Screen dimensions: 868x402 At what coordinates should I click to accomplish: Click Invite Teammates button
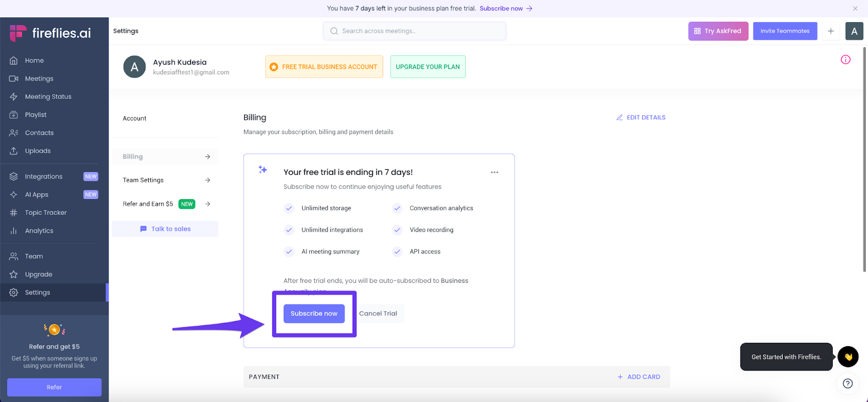[x=785, y=31]
